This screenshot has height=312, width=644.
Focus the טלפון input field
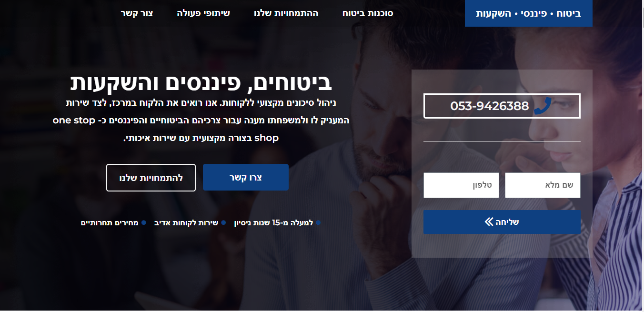[x=461, y=185]
